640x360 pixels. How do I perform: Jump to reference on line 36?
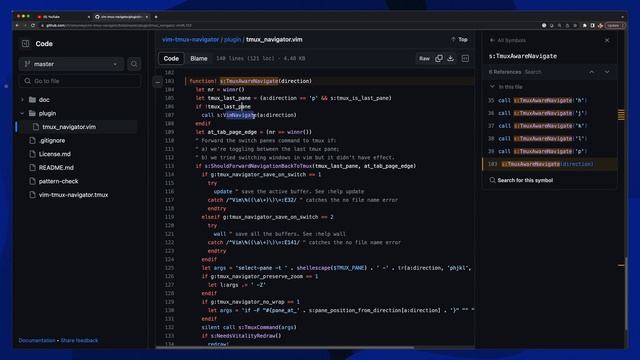click(549, 113)
